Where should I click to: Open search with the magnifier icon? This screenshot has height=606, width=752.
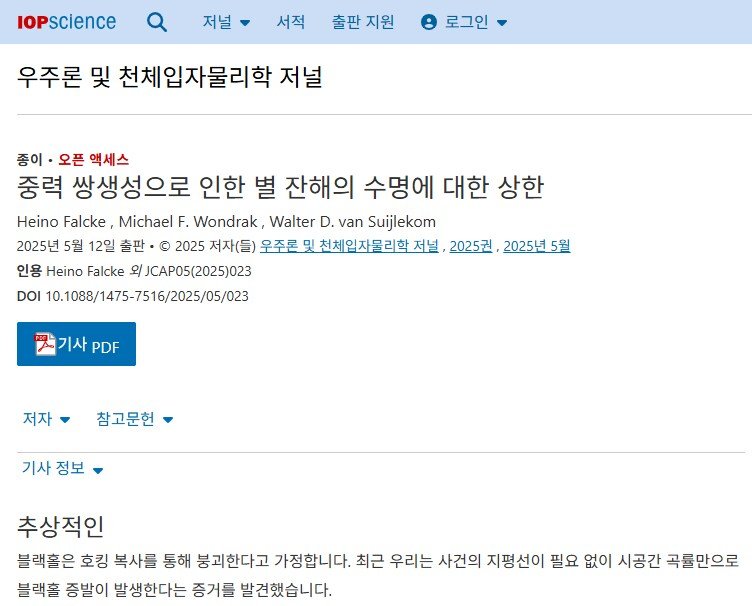tap(157, 22)
